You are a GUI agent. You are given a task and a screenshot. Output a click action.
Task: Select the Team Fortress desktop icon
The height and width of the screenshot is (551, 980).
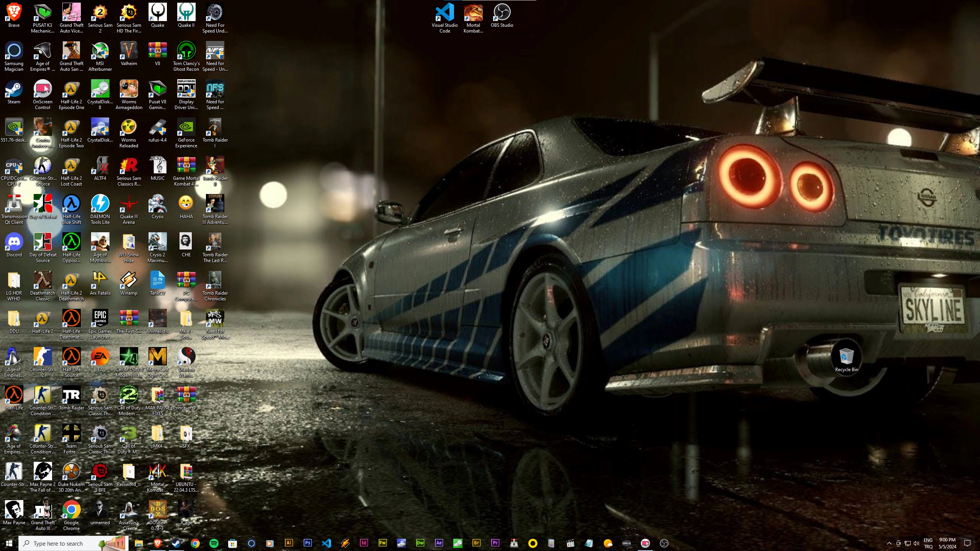[72, 439]
